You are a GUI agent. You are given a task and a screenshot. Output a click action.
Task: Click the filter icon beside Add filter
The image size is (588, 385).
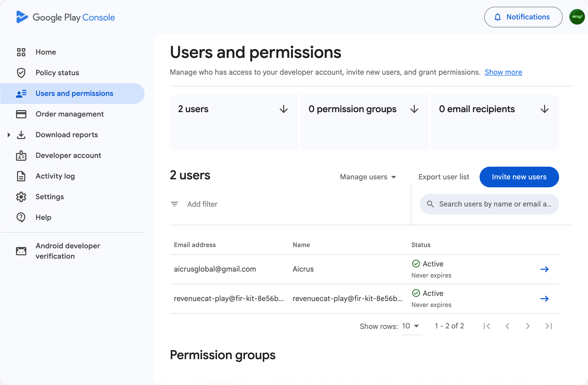coord(174,204)
